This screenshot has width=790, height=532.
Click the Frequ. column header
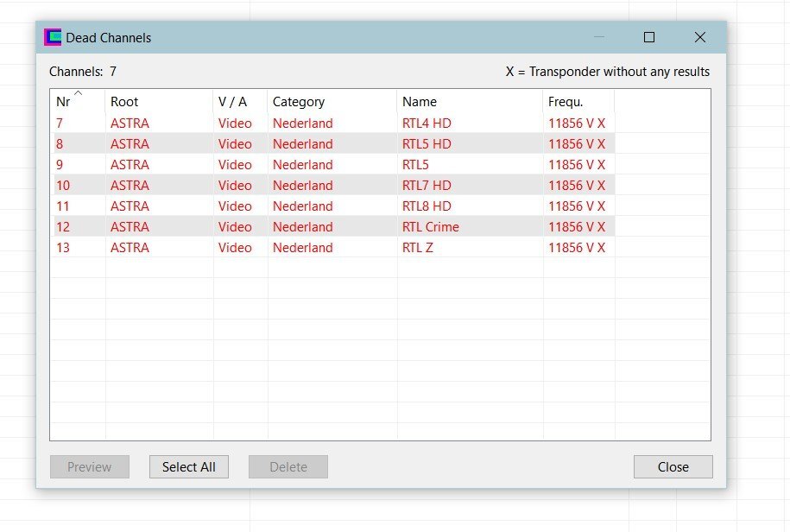tap(578, 101)
